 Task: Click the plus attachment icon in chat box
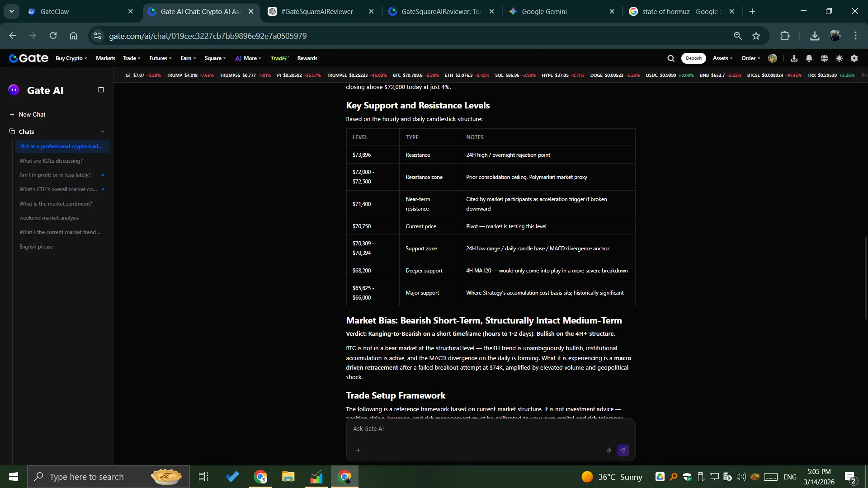tap(358, 450)
